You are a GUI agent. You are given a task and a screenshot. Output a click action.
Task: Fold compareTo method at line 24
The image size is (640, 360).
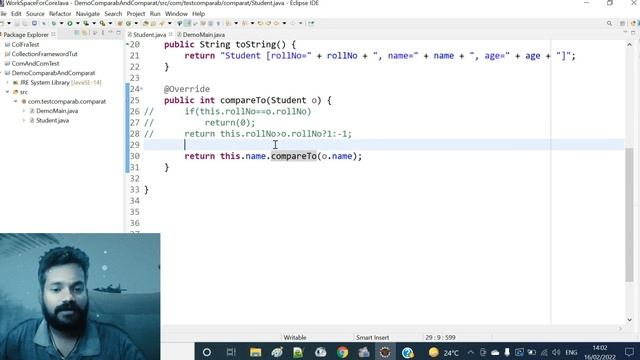point(142,89)
